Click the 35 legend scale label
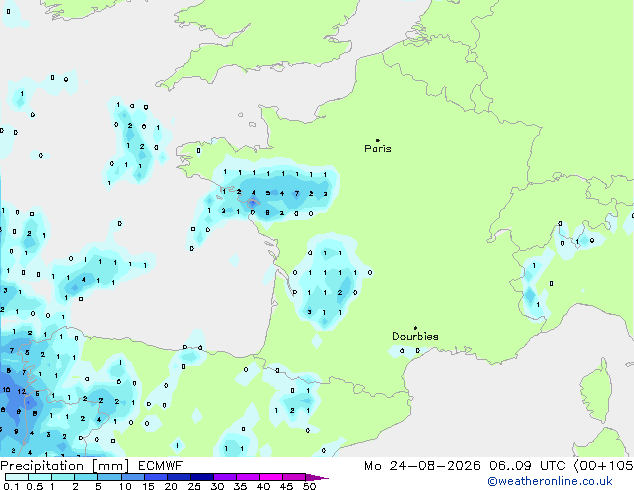The width and height of the screenshot is (634, 490). (240, 486)
